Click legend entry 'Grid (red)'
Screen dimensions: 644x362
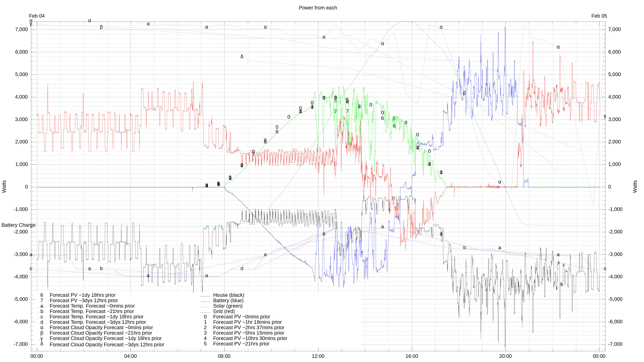(224, 311)
